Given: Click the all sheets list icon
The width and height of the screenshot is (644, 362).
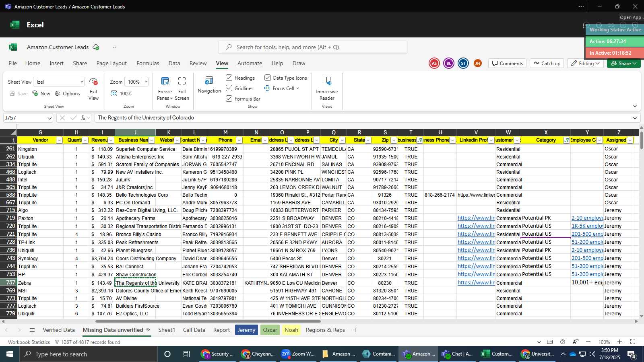Looking at the screenshot, I should pos(32,330).
